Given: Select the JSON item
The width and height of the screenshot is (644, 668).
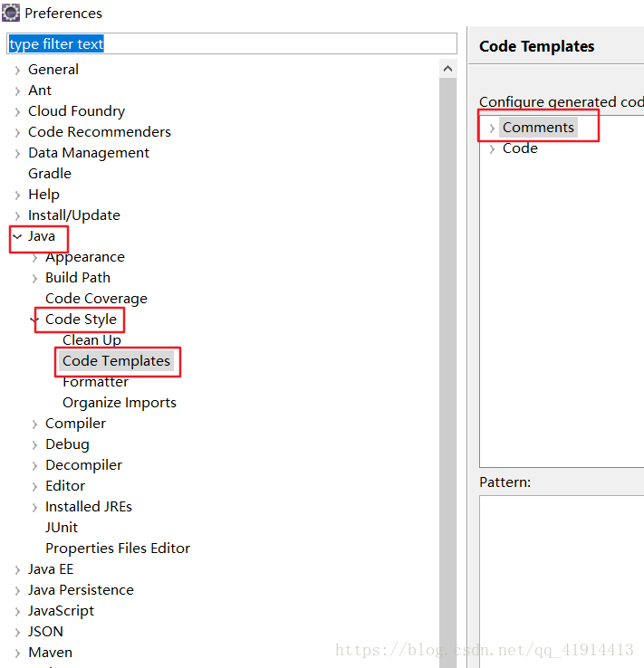Looking at the screenshot, I should tap(45, 632).
